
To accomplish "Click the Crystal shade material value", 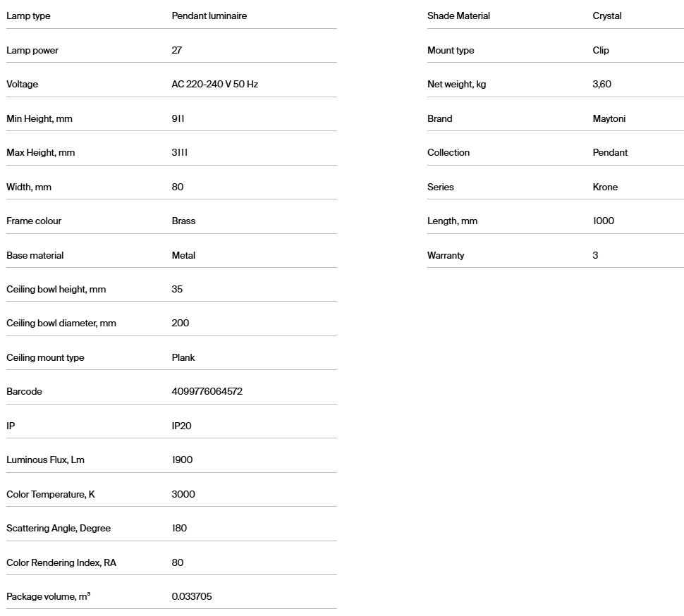I will point(607,16).
